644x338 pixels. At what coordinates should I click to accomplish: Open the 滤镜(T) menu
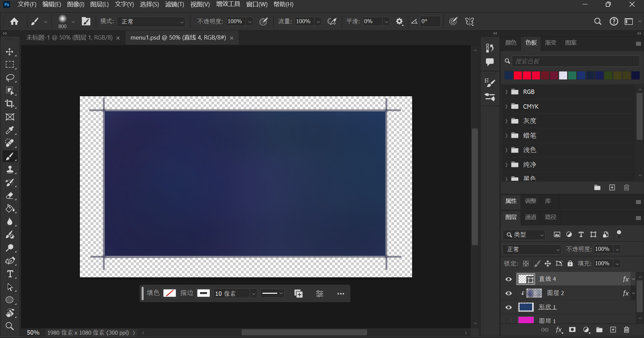click(x=175, y=4)
